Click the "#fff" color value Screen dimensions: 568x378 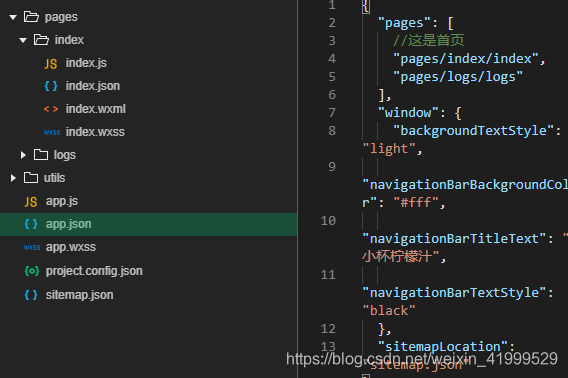coord(416,202)
